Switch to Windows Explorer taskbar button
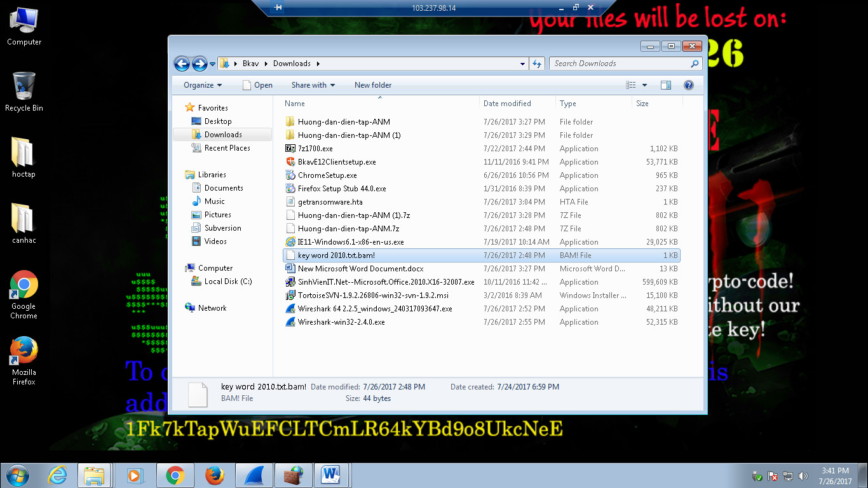 [x=95, y=475]
